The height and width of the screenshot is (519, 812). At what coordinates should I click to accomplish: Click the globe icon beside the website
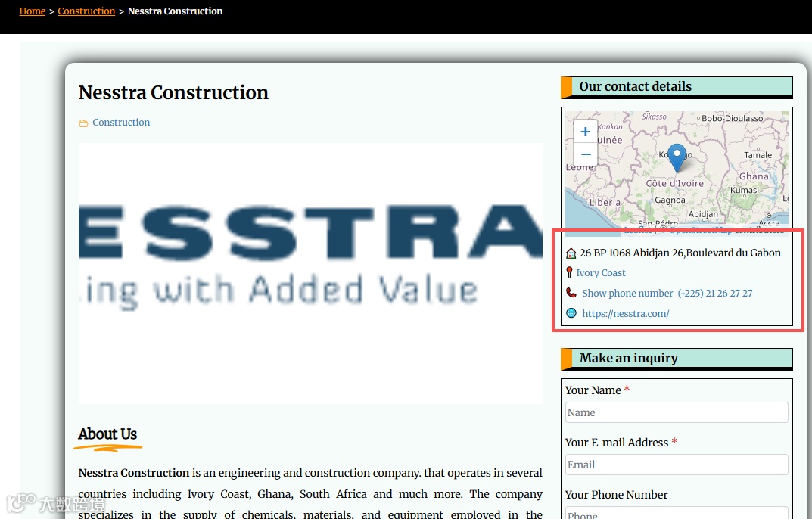coord(571,313)
